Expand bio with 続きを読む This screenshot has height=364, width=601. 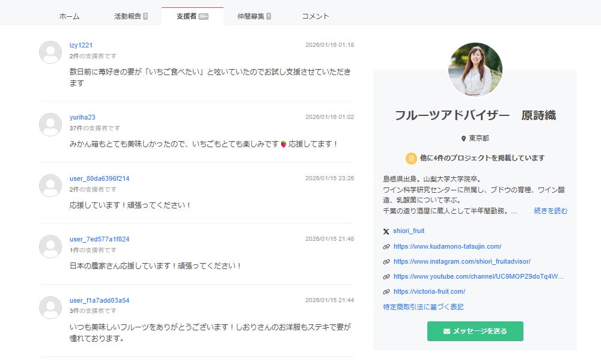pyautogui.click(x=551, y=211)
